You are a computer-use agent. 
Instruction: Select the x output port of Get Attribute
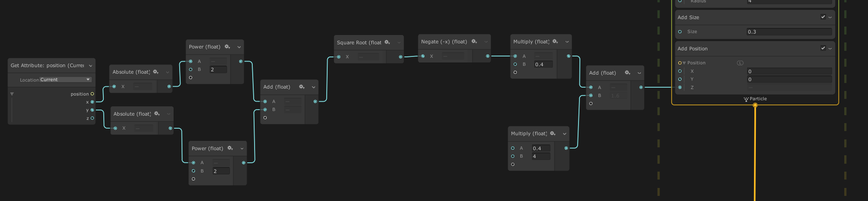tap(92, 102)
